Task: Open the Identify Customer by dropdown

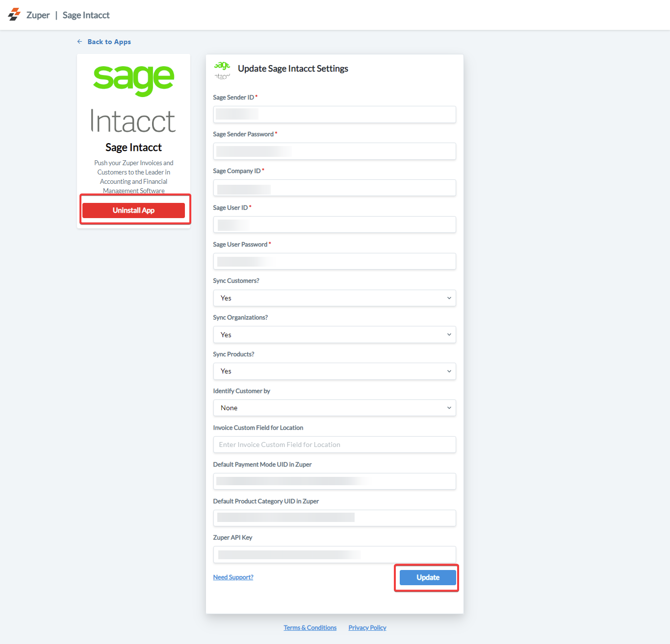Action: [x=334, y=408]
